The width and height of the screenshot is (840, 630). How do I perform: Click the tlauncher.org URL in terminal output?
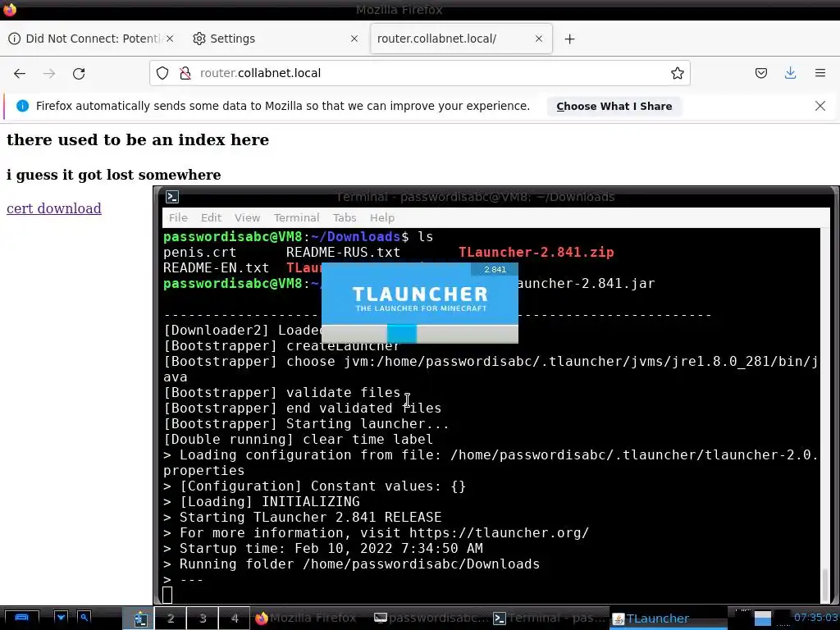click(x=500, y=533)
